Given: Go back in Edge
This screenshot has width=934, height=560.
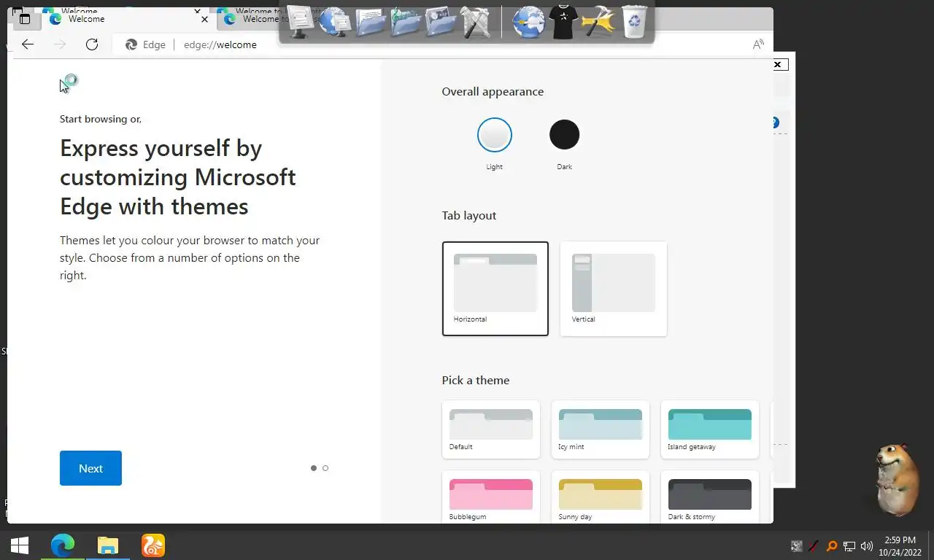Looking at the screenshot, I should coord(28,44).
